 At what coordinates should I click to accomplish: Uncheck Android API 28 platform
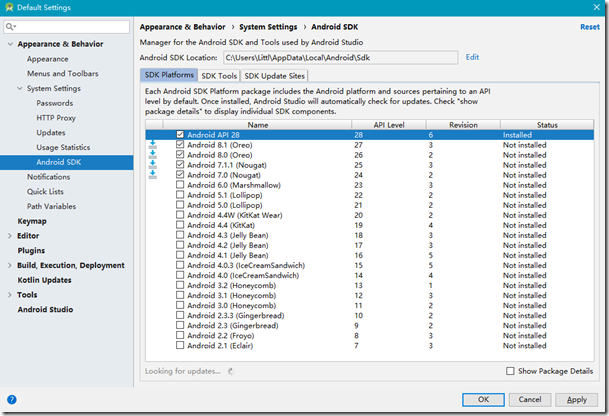click(x=180, y=134)
